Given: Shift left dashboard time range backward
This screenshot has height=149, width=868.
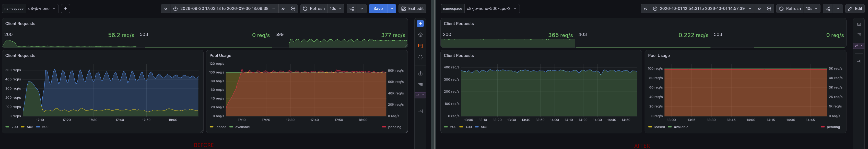Looking at the screenshot, I should [166, 9].
